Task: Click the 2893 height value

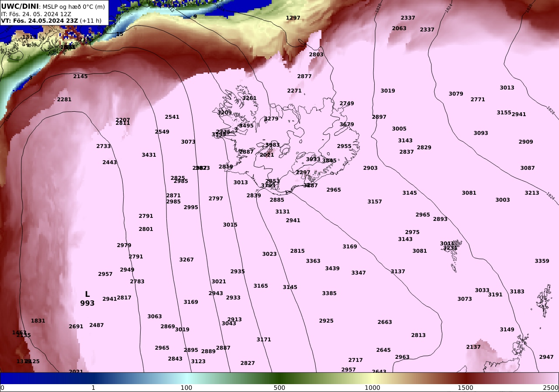Action: point(440,219)
